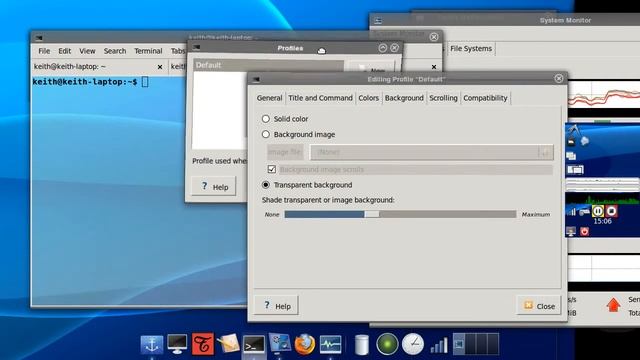This screenshot has width=640, height=360.
Task: Click the System Monitor window menu icon
Action: pos(378,20)
